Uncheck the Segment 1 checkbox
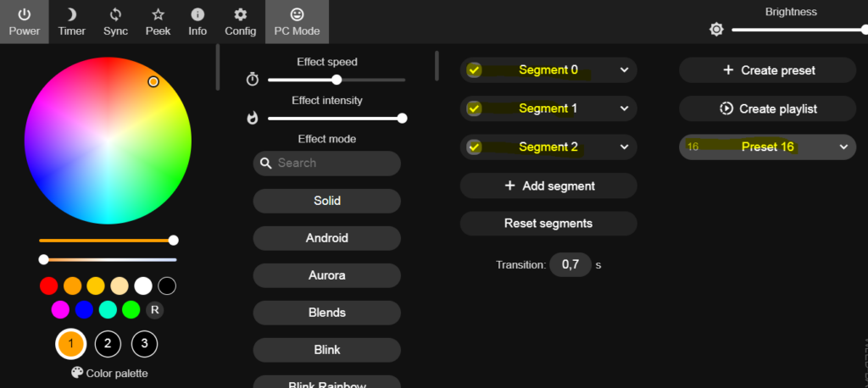This screenshot has width=868, height=388. [474, 108]
